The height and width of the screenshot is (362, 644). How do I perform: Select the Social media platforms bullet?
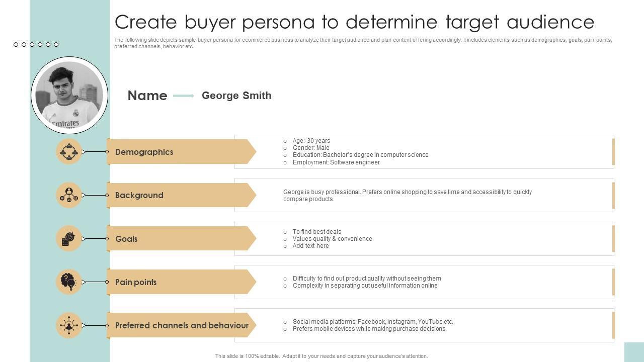(372, 322)
